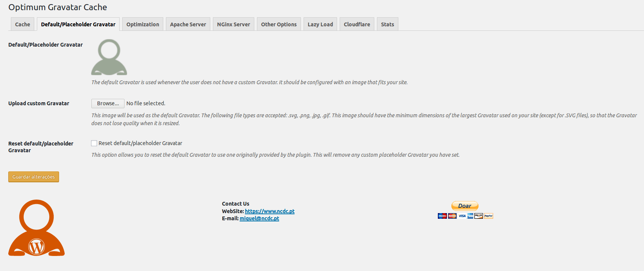
Task: Click the 'Optimum Gravatar Cache' page heading
Action: (58, 7)
